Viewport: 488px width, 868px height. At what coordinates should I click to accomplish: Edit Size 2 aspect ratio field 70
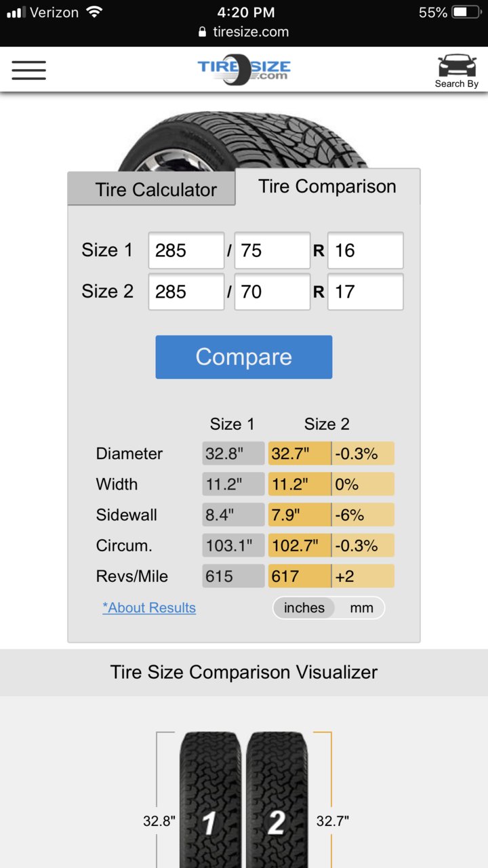[272, 292]
